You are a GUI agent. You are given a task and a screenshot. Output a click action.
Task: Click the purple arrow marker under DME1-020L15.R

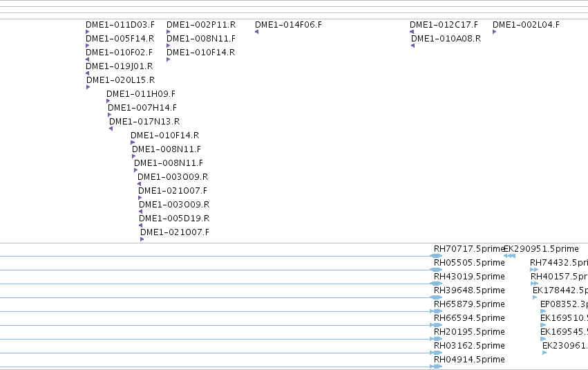click(x=88, y=87)
